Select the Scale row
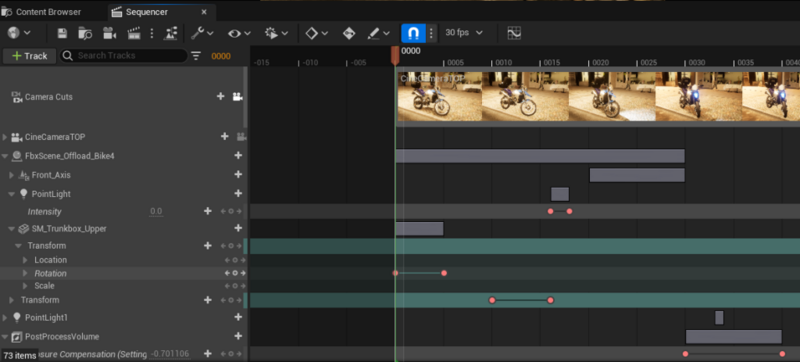The width and height of the screenshot is (800, 362). coord(123,286)
